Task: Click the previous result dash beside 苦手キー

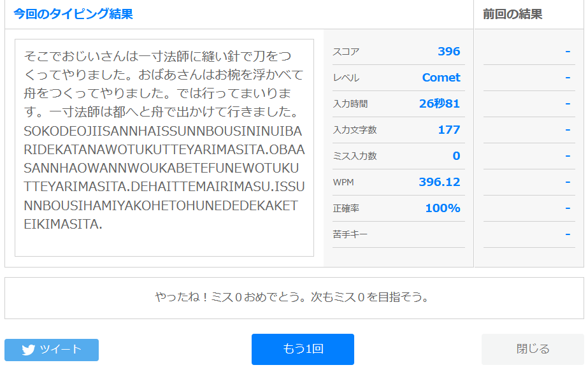Action: (567, 234)
